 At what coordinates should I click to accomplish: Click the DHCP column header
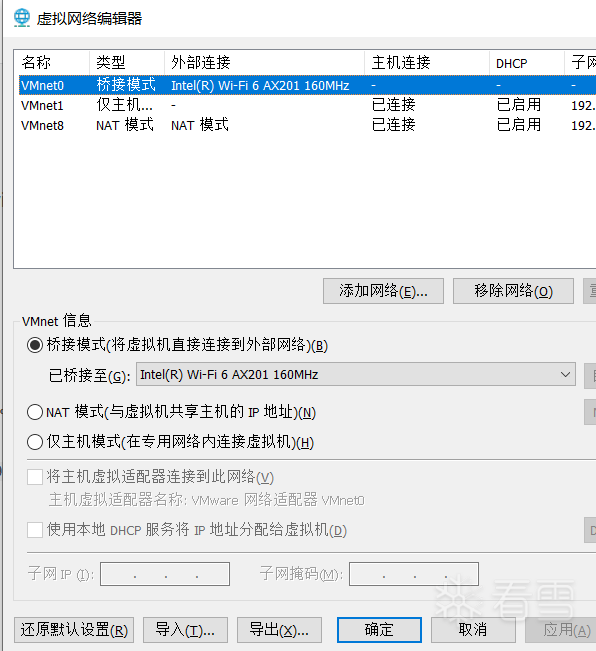point(527,63)
